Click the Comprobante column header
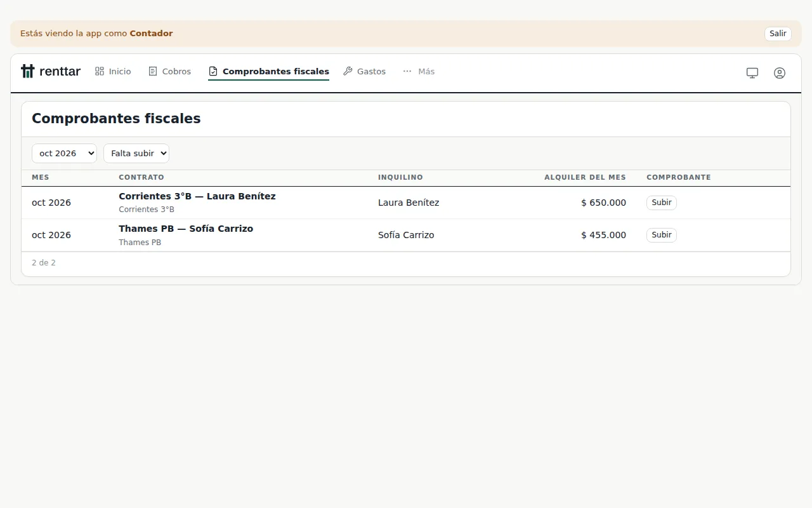This screenshot has width=812, height=508. point(679,177)
